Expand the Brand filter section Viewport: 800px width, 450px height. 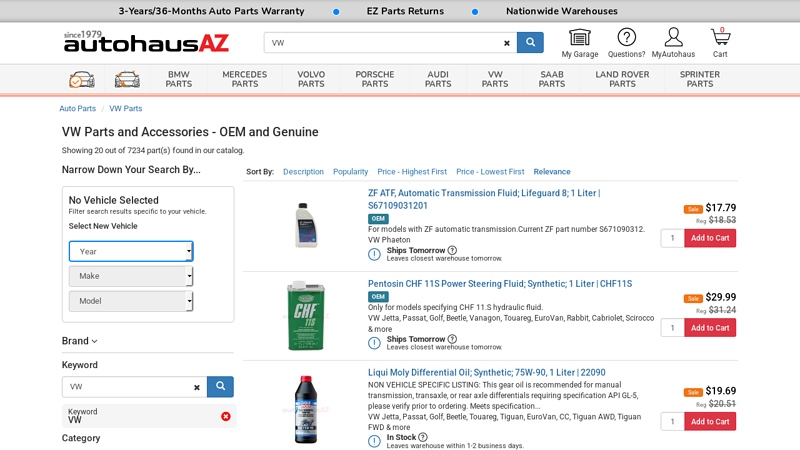[x=80, y=341]
